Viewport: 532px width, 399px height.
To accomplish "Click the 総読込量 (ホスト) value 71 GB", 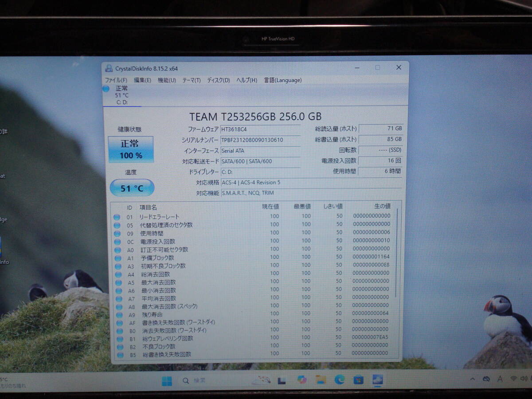I will click(x=381, y=129).
